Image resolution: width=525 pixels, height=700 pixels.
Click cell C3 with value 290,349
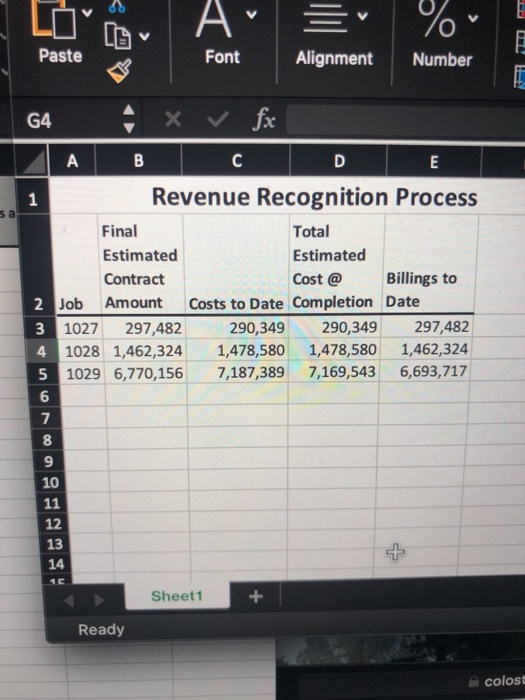coord(237,328)
